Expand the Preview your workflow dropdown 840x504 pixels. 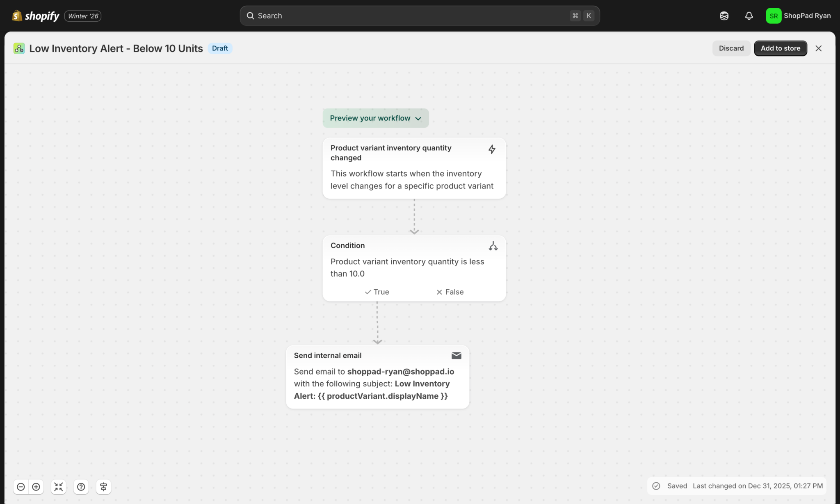375,118
